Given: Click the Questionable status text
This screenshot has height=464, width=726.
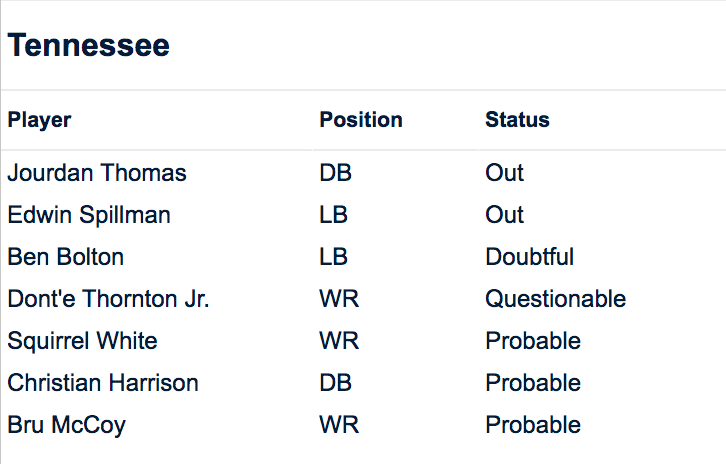Looking at the screenshot, I should pos(555,299).
